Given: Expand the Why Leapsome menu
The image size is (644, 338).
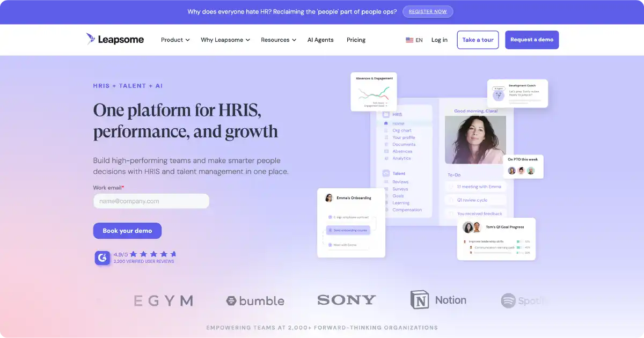Looking at the screenshot, I should click(225, 40).
